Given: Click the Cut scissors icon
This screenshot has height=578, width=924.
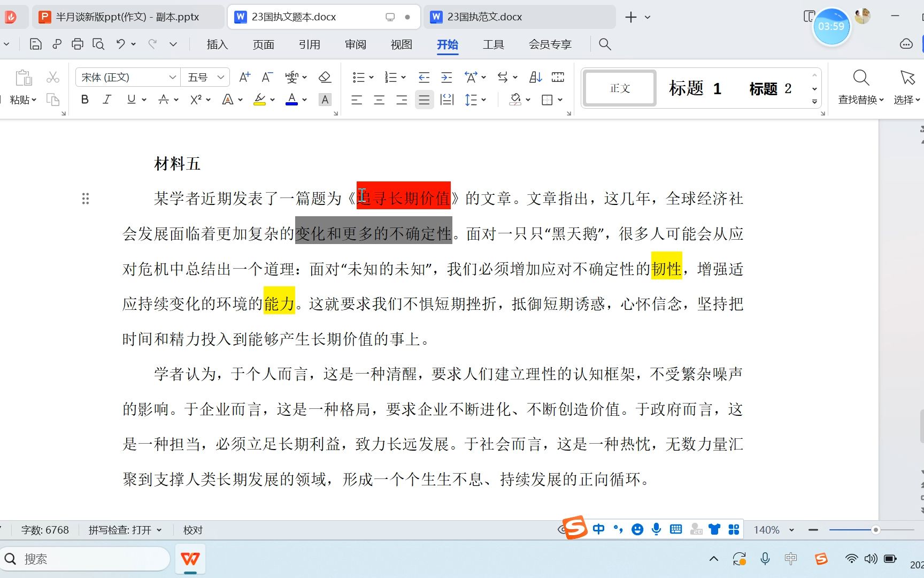Looking at the screenshot, I should tap(52, 77).
